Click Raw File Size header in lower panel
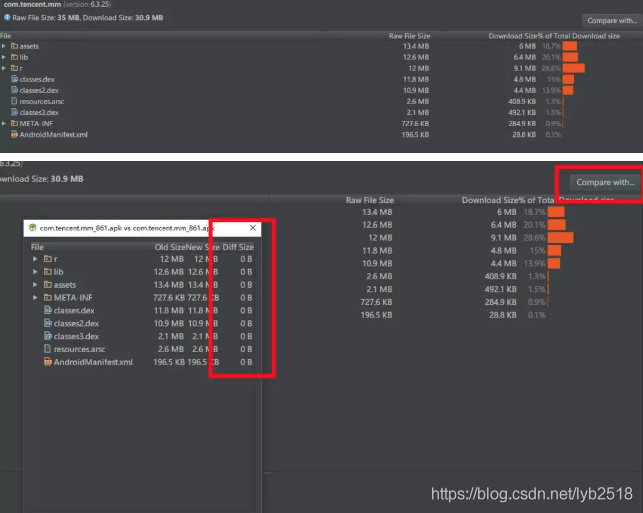Screen dimensions: 643x513 pos(369,200)
